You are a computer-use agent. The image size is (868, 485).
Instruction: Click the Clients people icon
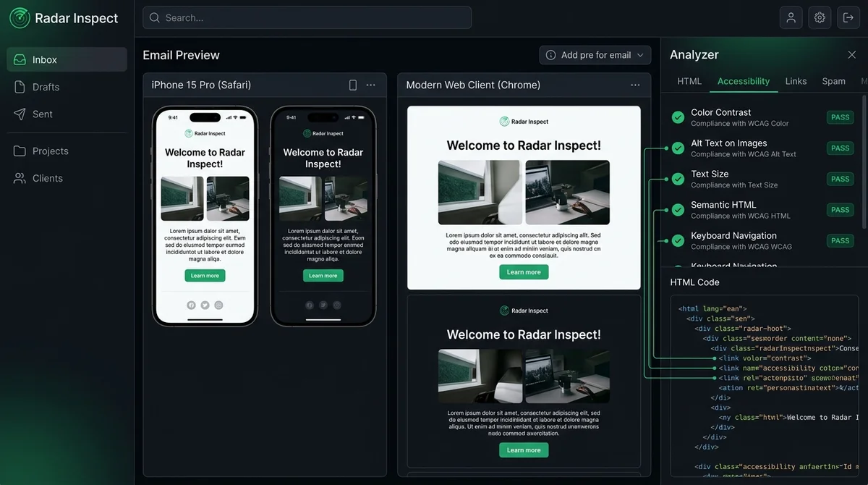(20, 178)
